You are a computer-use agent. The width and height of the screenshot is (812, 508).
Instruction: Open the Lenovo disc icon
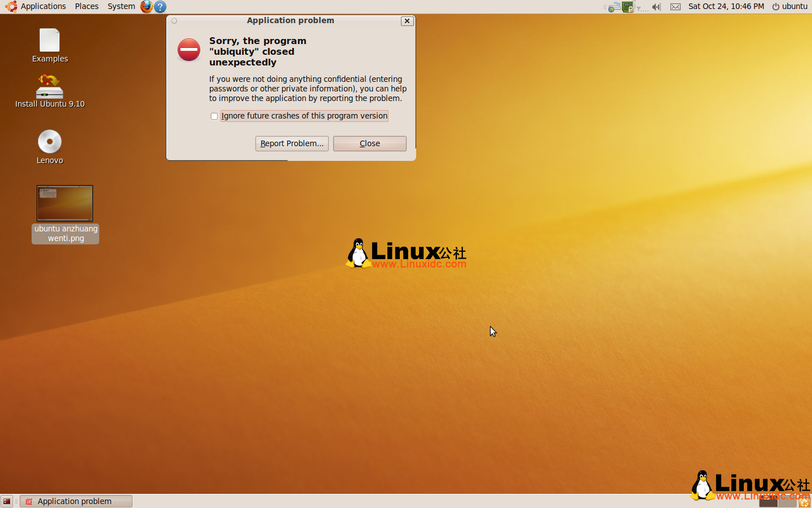coord(50,141)
